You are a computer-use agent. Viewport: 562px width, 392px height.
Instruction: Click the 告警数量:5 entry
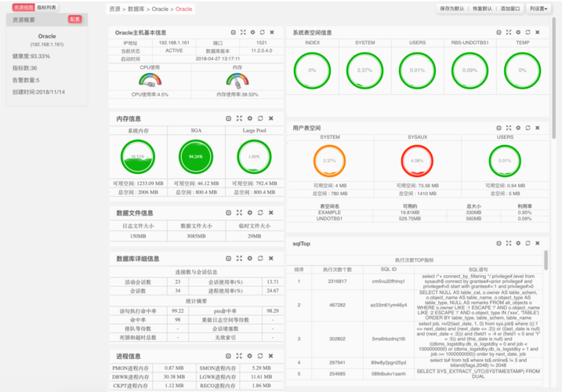click(26, 80)
